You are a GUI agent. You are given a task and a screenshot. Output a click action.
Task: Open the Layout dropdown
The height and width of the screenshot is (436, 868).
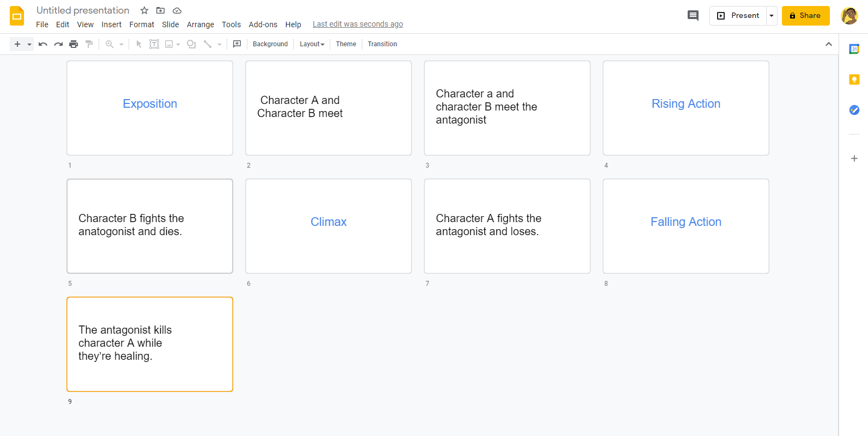point(312,44)
